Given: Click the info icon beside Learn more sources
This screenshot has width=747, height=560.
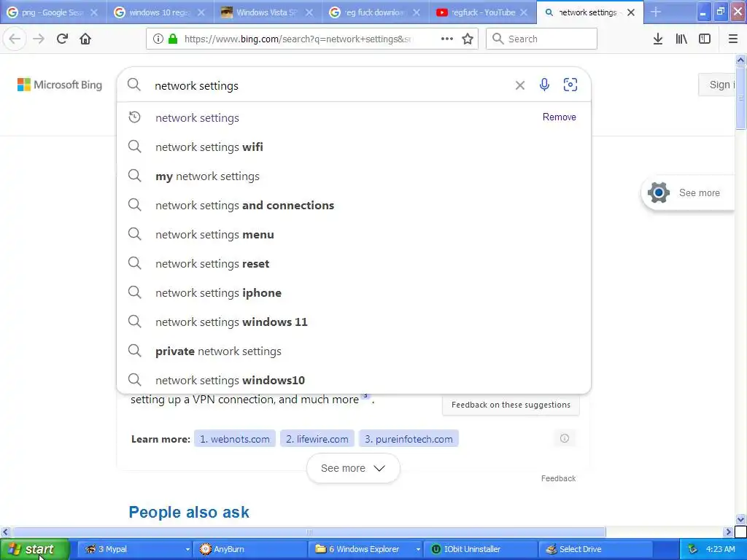Looking at the screenshot, I should click(x=565, y=438).
